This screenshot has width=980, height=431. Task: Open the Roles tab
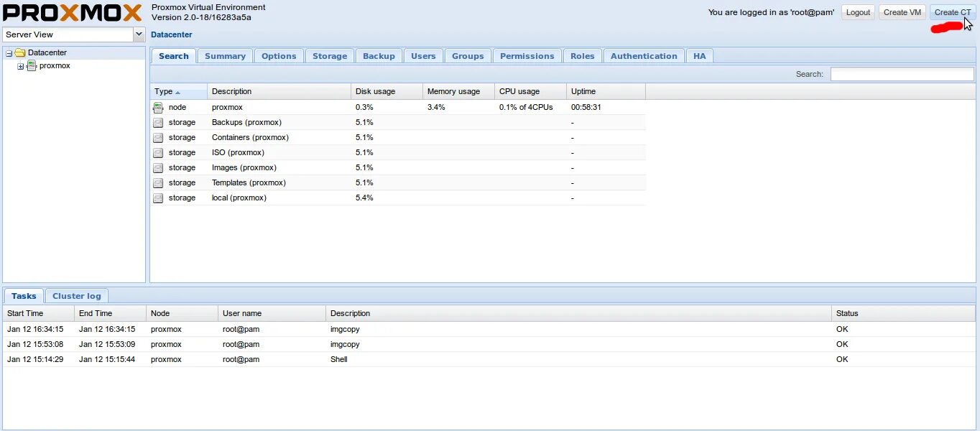583,56
